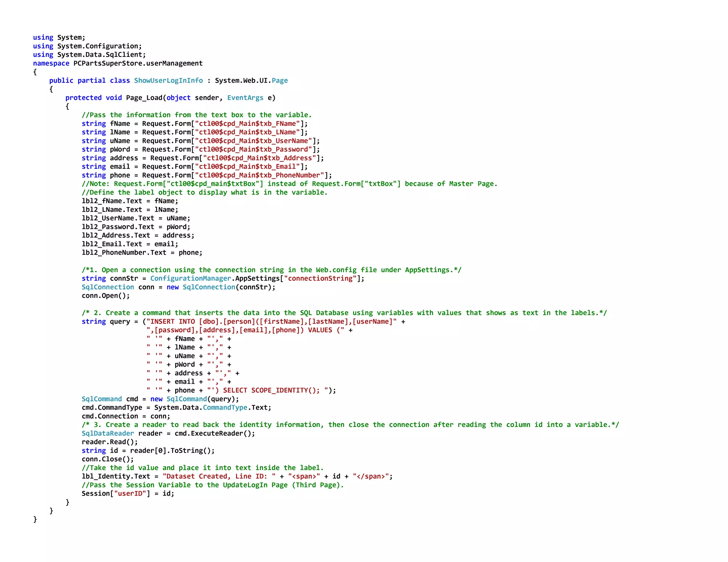The width and height of the screenshot is (728, 562).
Task: Click the Page_Load method name
Action: click(144, 98)
